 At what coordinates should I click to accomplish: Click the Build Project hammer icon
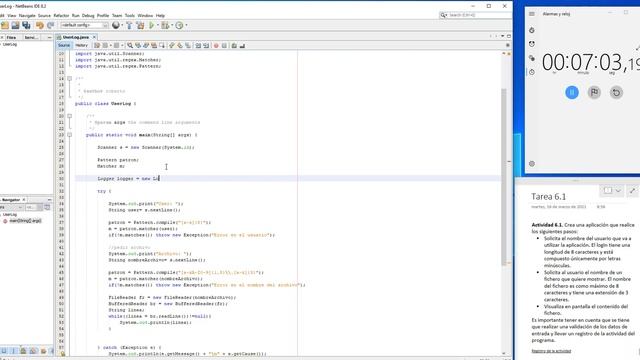(x=129, y=25)
